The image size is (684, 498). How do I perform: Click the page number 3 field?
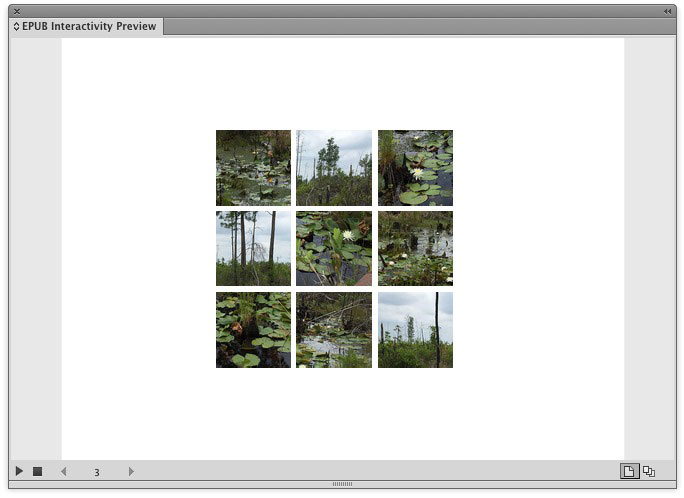tap(97, 472)
